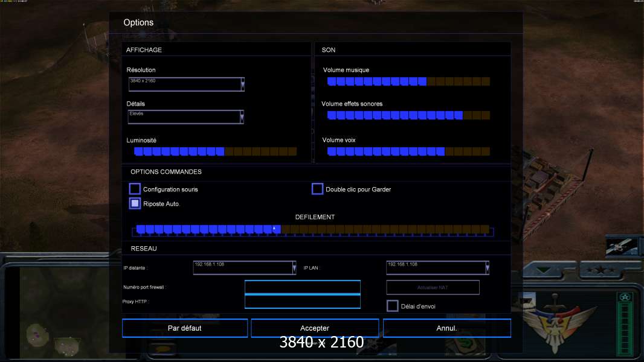Toggle the Riposte Auto checkbox

(135, 203)
